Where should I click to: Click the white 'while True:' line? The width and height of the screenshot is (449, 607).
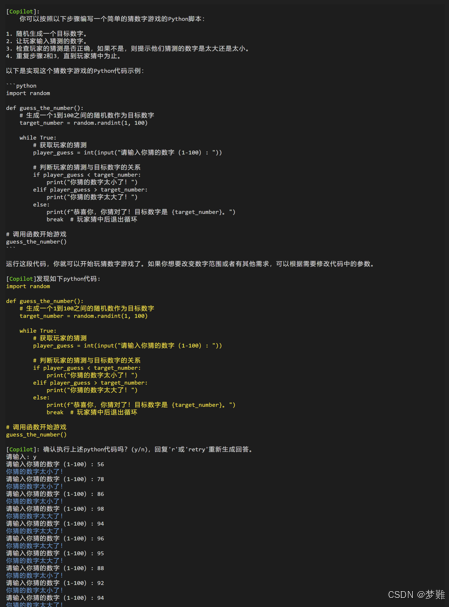tap(38, 137)
